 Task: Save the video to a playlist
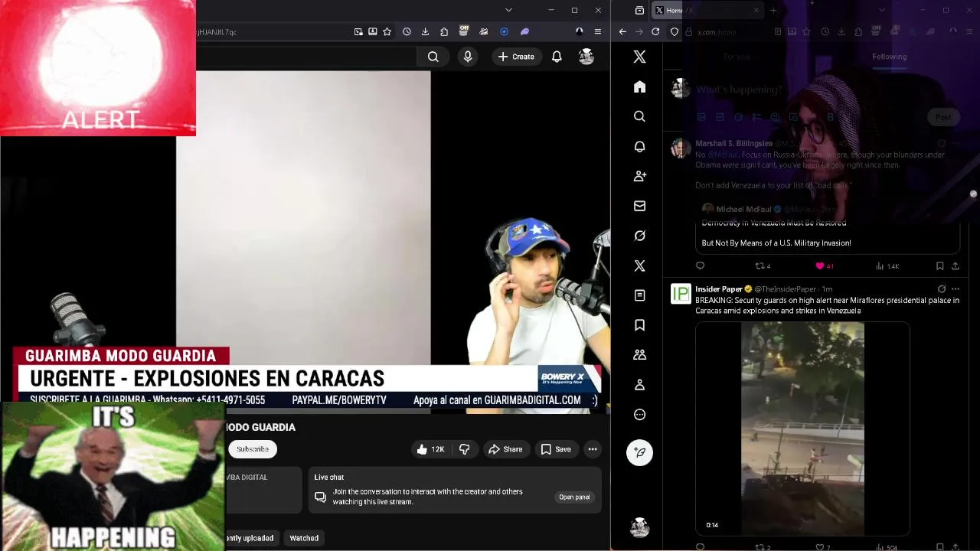556,449
